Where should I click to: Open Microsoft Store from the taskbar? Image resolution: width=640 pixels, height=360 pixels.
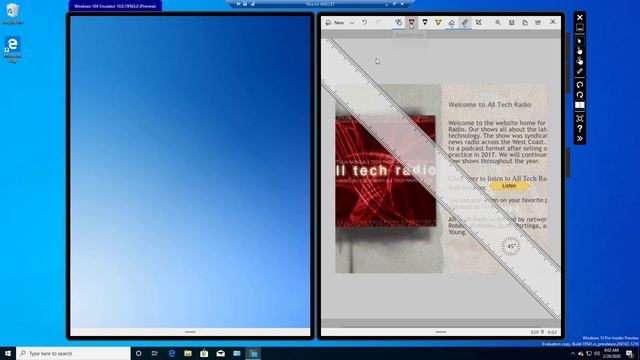pyautogui.click(x=204, y=353)
